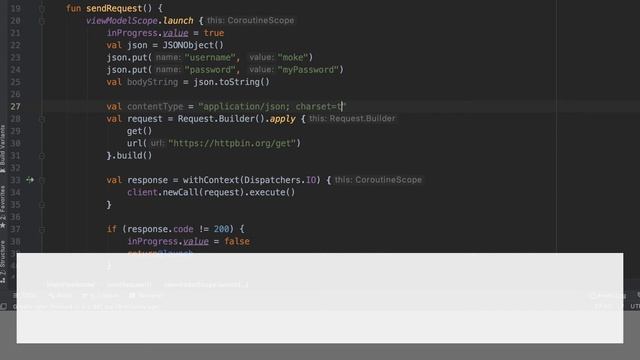Click viewModelScope on line 20

pyautogui.click(x=122, y=20)
